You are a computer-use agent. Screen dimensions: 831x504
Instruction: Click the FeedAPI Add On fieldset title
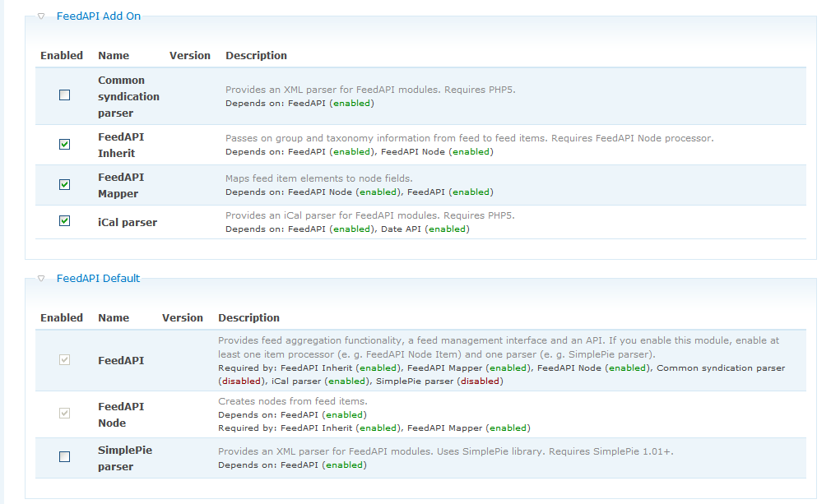point(98,16)
